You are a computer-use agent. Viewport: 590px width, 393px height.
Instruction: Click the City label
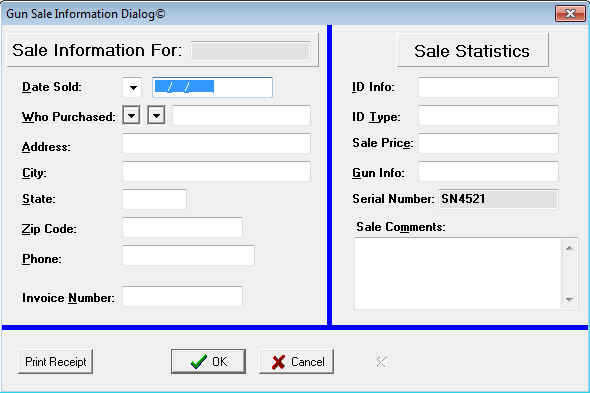(34, 173)
